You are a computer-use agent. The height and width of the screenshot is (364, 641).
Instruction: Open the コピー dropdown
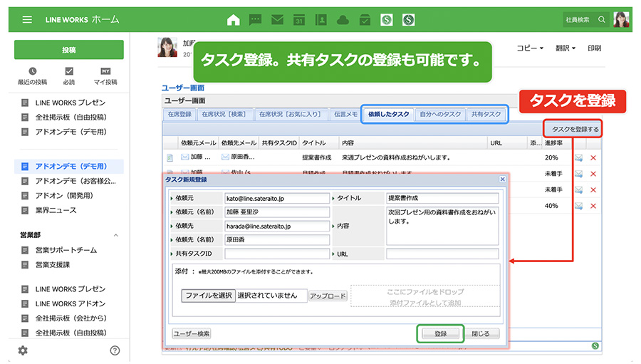530,48
